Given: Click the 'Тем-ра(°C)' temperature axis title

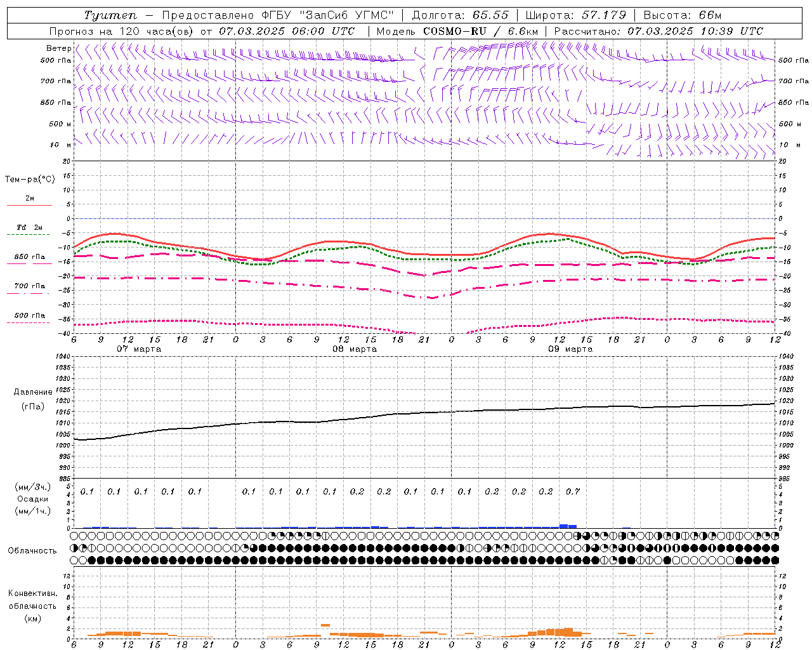Looking at the screenshot, I should [x=30, y=180].
